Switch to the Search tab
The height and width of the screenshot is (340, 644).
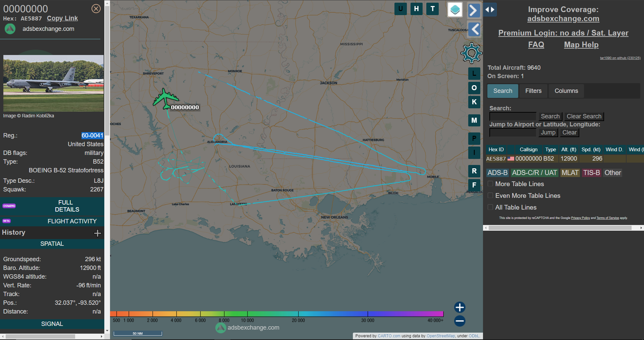(x=502, y=91)
